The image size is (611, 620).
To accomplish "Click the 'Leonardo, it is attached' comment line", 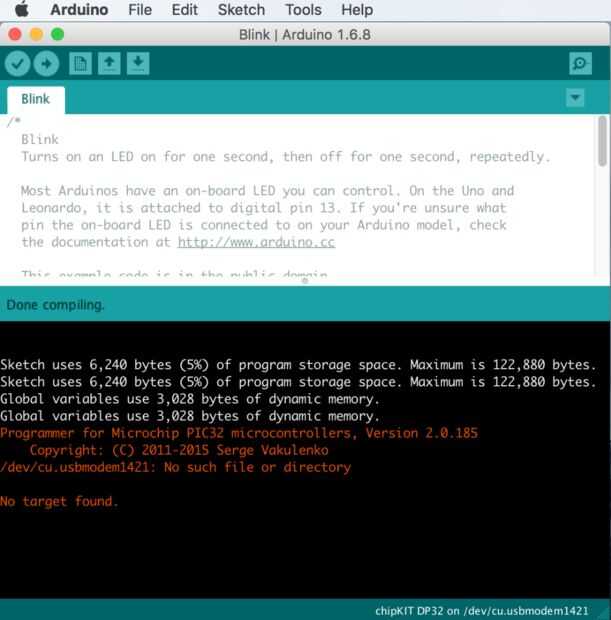I will point(264,208).
